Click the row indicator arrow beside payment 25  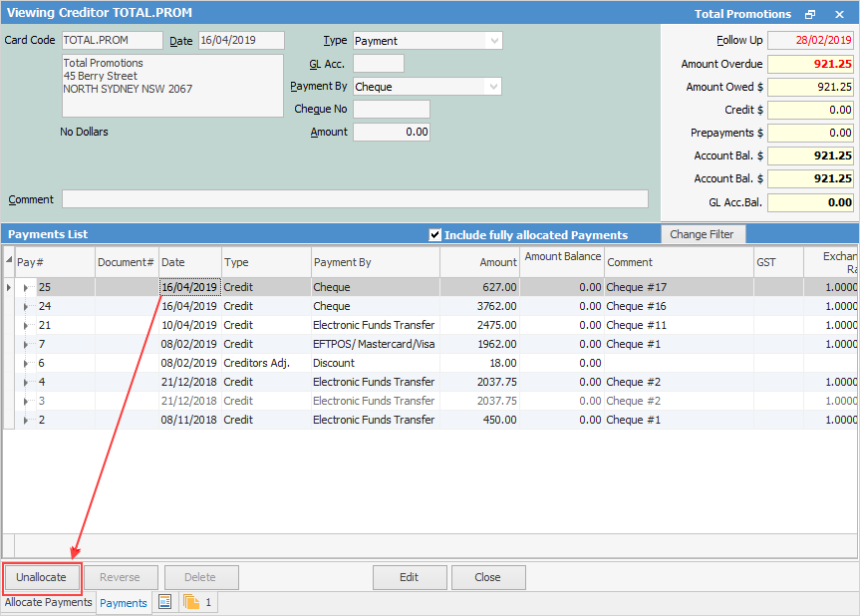(x=9, y=287)
